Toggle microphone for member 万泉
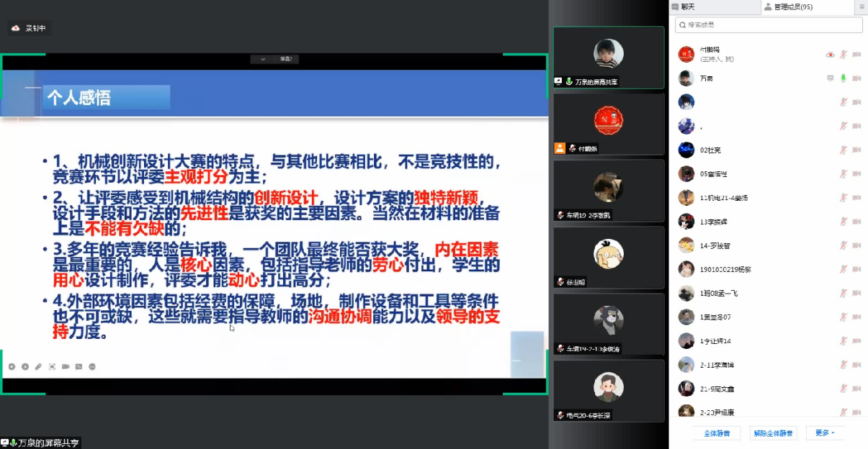 pyautogui.click(x=844, y=78)
